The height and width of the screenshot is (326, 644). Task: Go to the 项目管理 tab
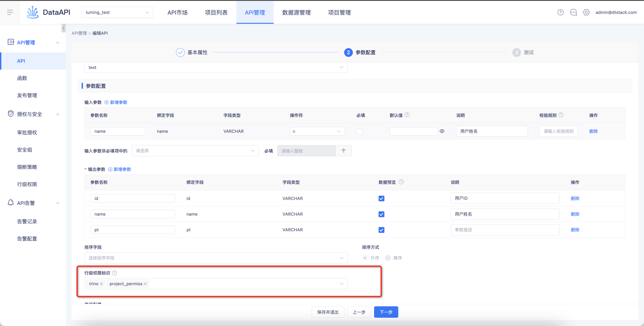tap(339, 12)
